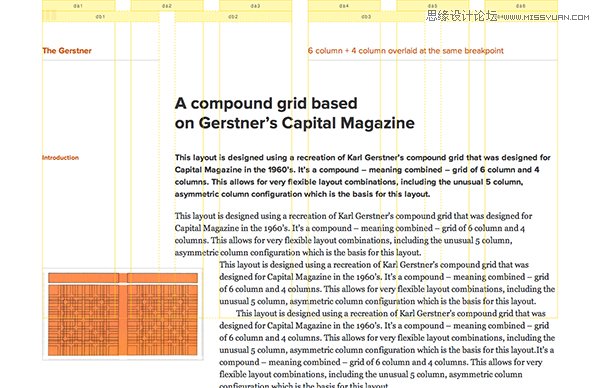
Task: Click the bold sans-serif introduction paragraph
Action: [x=363, y=176]
